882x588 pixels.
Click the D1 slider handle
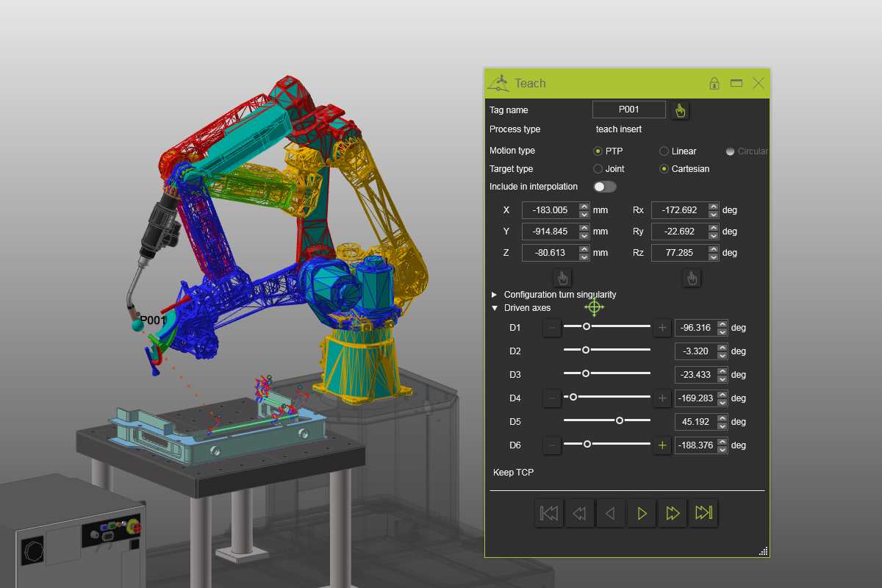tap(587, 326)
